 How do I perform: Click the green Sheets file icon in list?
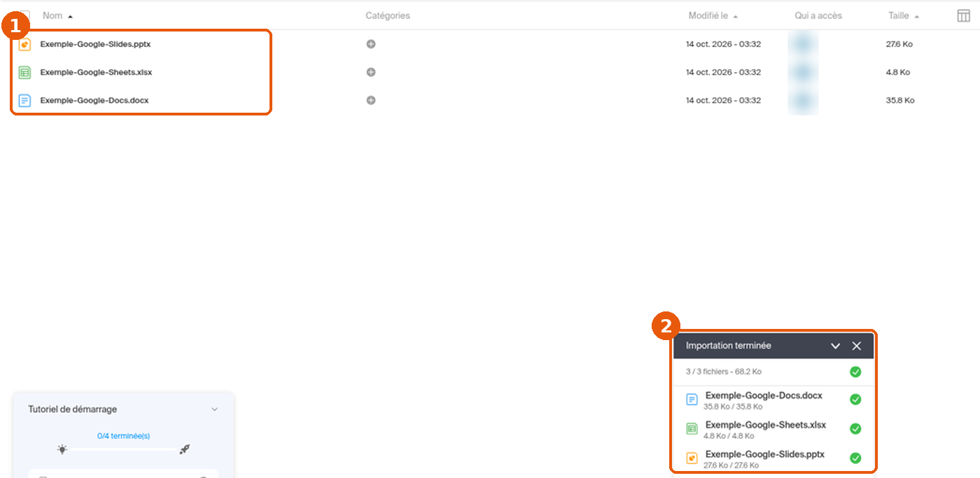(24, 72)
